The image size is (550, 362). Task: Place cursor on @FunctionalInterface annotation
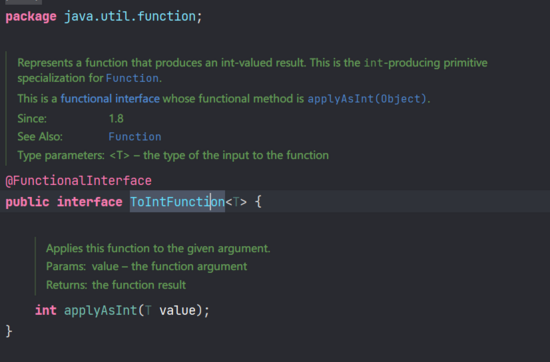click(x=79, y=181)
